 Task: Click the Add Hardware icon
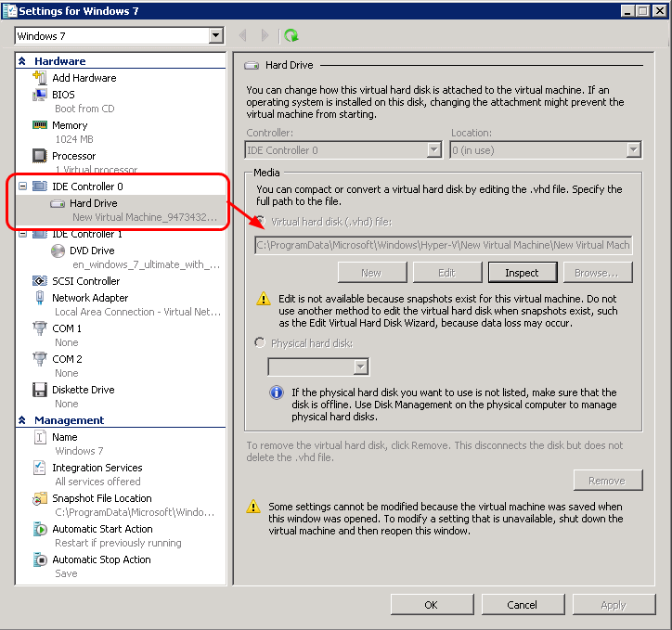pyautogui.click(x=39, y=78)
